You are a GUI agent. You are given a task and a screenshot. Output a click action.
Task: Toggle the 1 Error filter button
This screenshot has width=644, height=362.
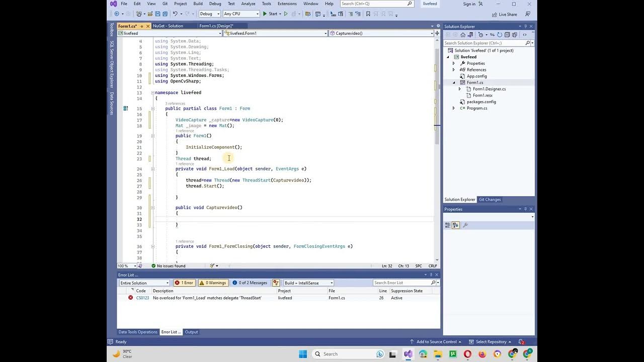click(184, 283)
